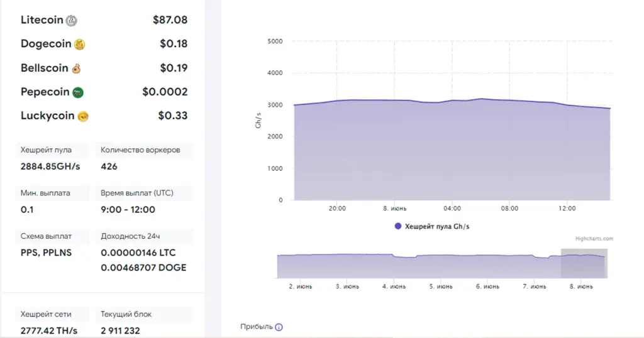Open the Highcharts.com credit link

594,238
